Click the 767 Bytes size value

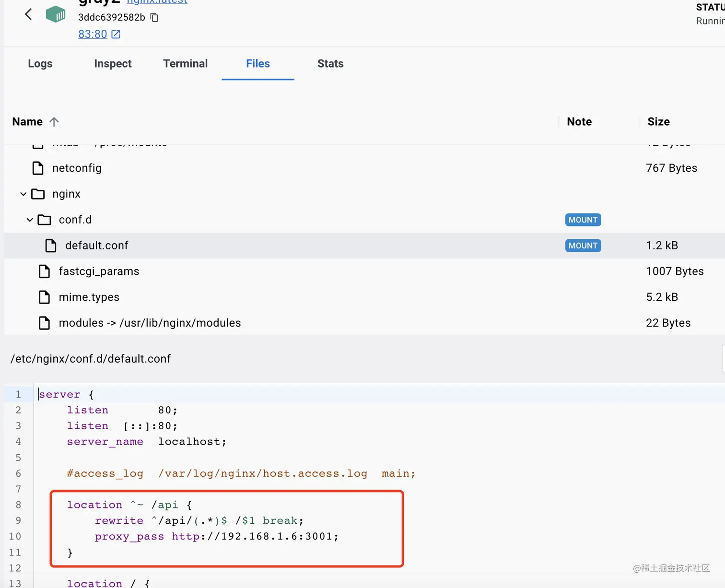(672, 168)
